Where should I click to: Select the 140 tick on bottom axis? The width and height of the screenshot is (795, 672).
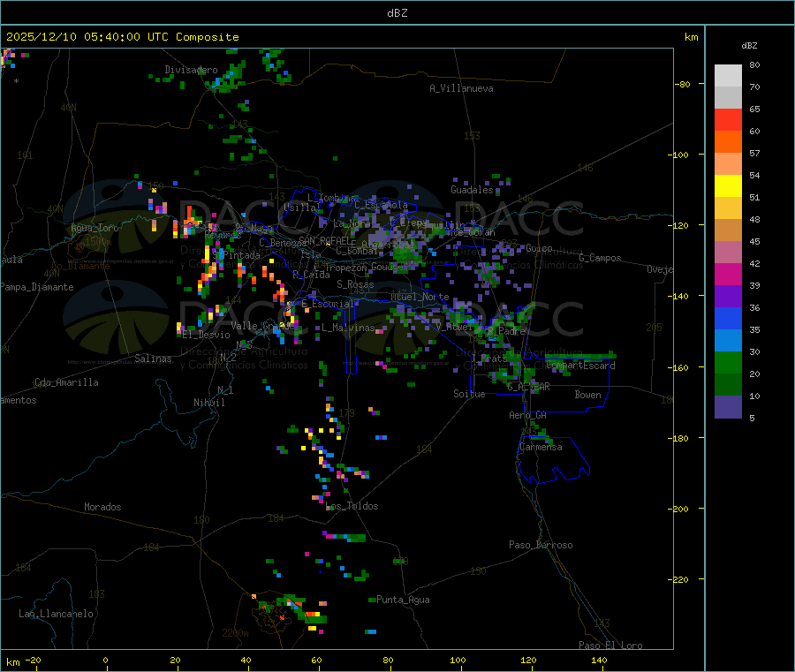click(599, 660)
